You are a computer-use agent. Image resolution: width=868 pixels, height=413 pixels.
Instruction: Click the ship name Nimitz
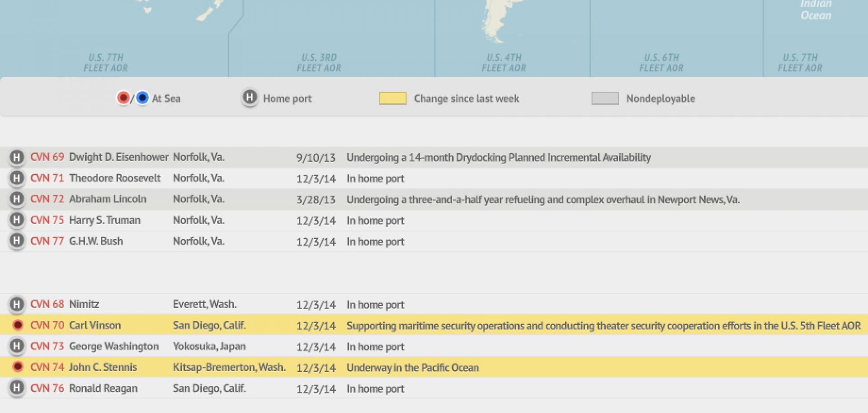(x=84, y=304)
